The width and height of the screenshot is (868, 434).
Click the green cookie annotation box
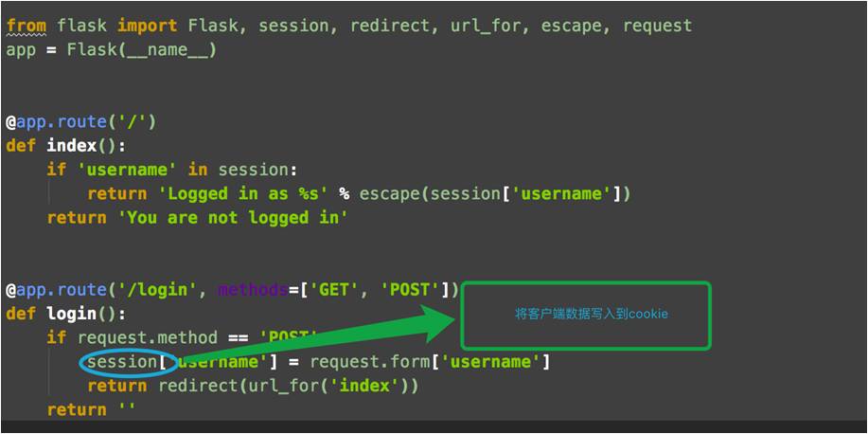(x=586, y=316)
